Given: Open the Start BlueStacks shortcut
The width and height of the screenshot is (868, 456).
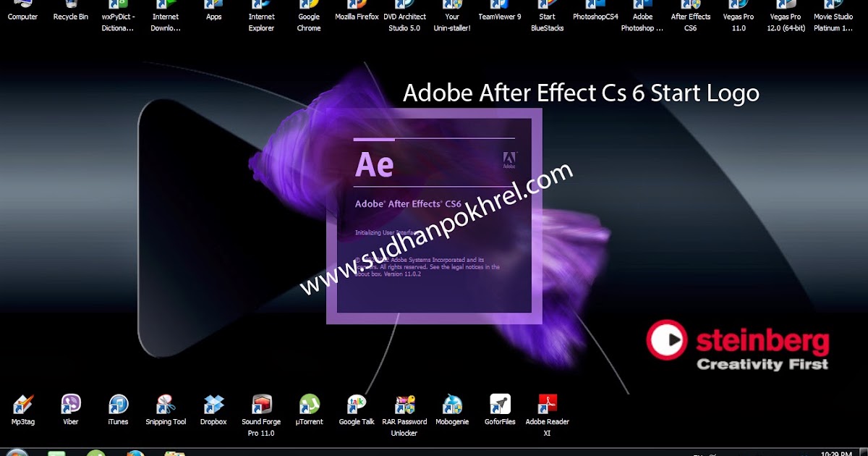Looking at the screenshot, I should (x=548, y=16).
